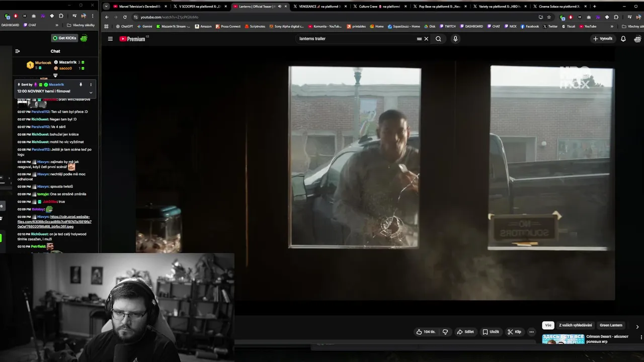
Task: Start voice search with microphone icon
Action: coord(455,39)
